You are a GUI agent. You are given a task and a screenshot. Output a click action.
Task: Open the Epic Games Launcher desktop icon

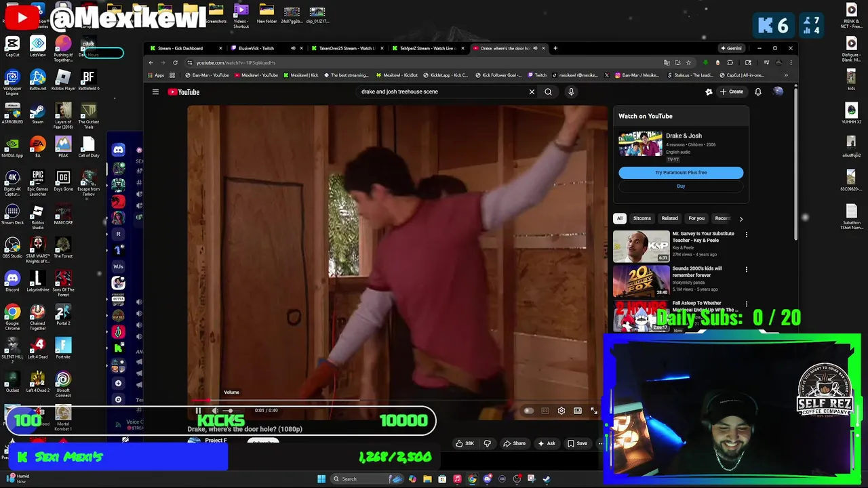(38, 183)
